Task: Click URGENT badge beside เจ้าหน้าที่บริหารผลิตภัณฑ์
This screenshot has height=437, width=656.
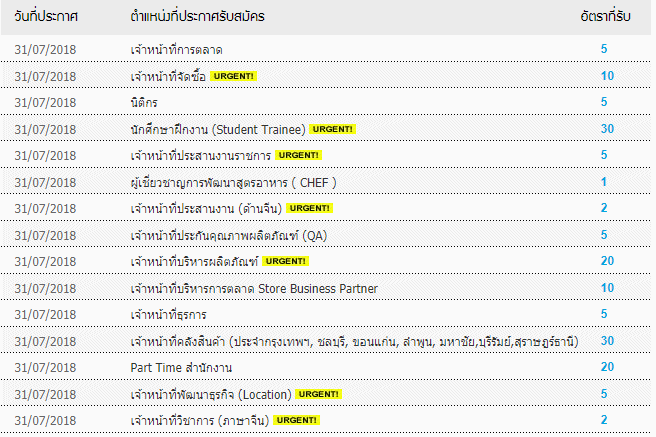Action: (x=286, y=261)
